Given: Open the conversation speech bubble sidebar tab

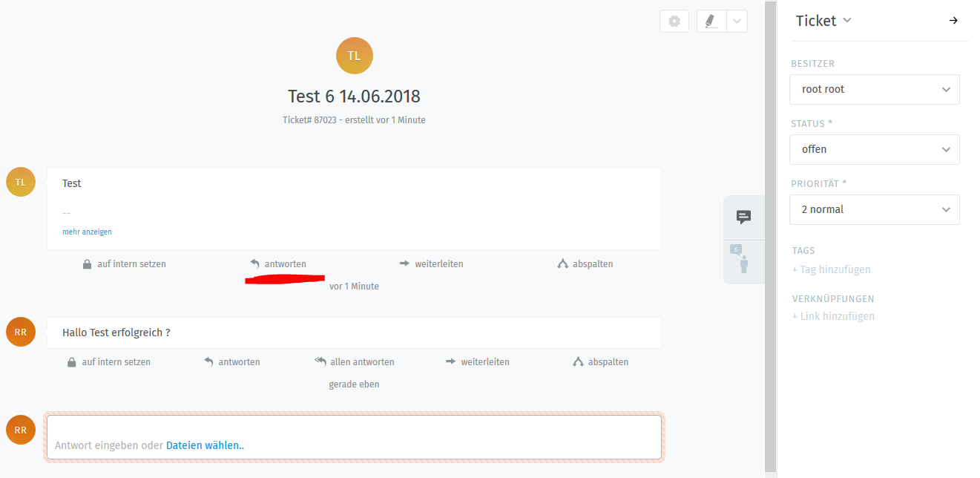Looking at the screenshot, I should [743, 217].
